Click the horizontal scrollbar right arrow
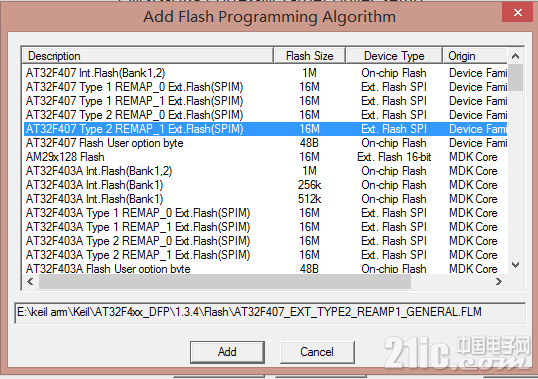This screenshot has height=379, width=538. pyautogui.click(x=499, y=282)
